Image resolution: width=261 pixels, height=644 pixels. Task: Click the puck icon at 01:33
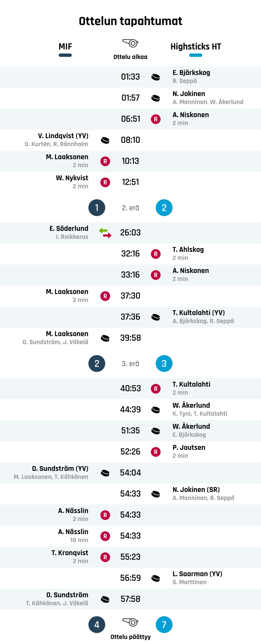[x=156, y=77]
